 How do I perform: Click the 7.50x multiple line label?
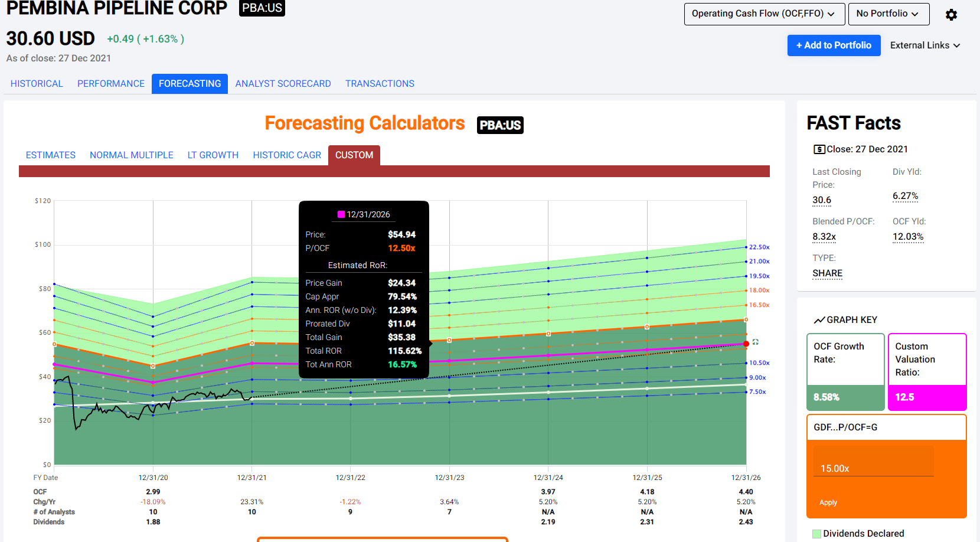coord(757,392)
